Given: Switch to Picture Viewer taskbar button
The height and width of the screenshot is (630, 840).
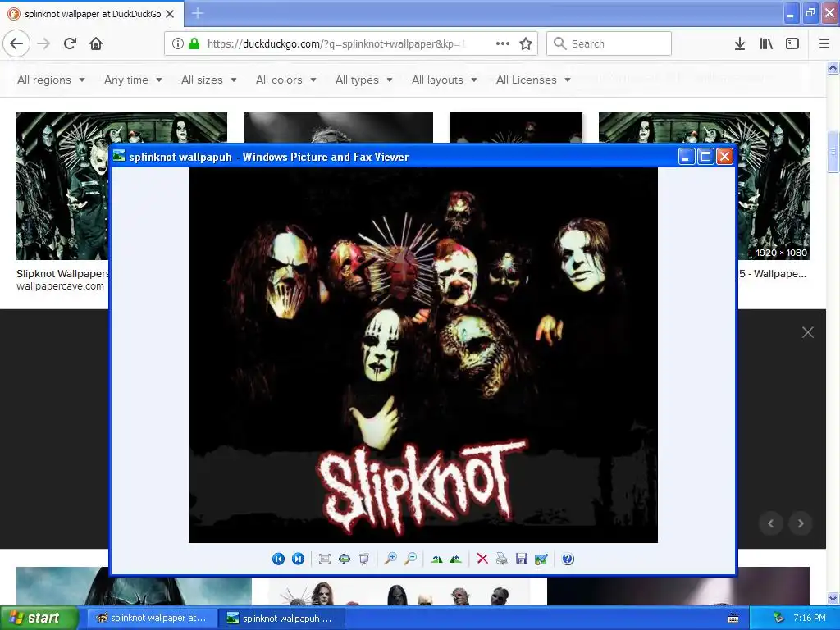Looking at the screenshot, I should click(x=282, y=619).
